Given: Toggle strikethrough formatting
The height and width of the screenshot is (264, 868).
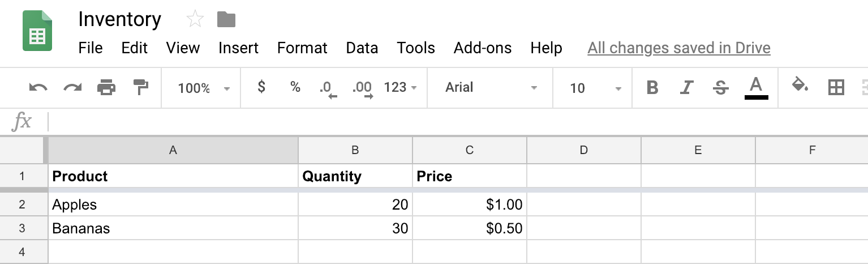Looking at the screenshot, I should pyautogui.click(x=720, y=88).
